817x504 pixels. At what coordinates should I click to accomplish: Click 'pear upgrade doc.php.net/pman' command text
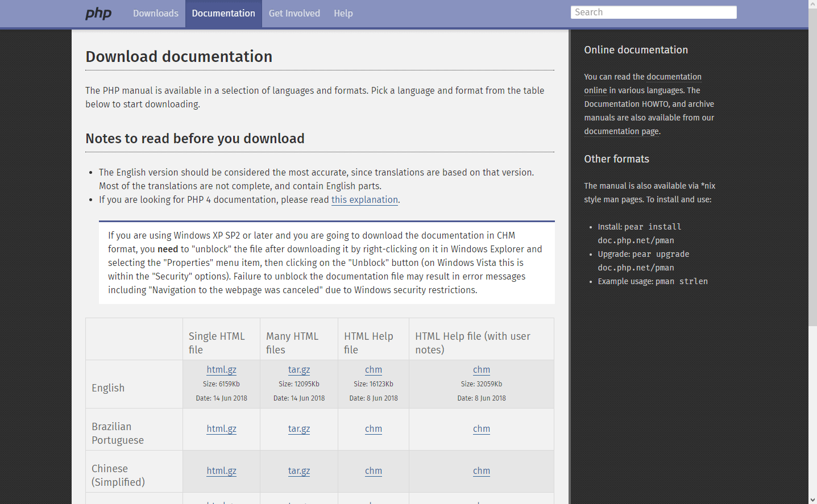(x=644, y=261)
